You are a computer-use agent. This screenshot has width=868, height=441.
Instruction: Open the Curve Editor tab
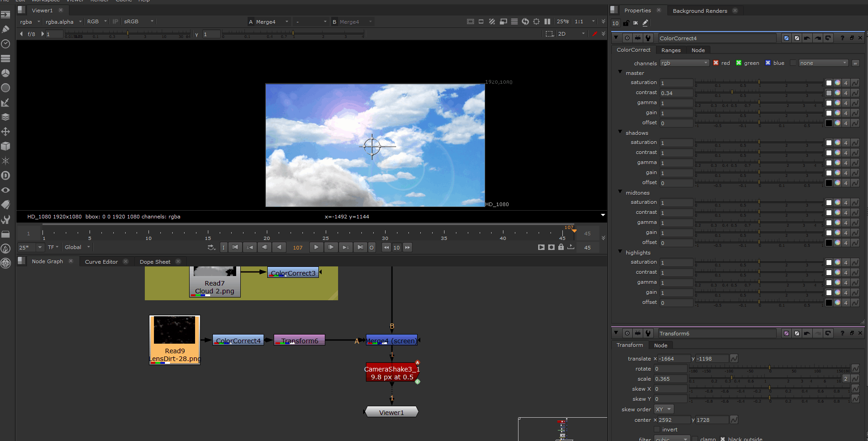101,261
